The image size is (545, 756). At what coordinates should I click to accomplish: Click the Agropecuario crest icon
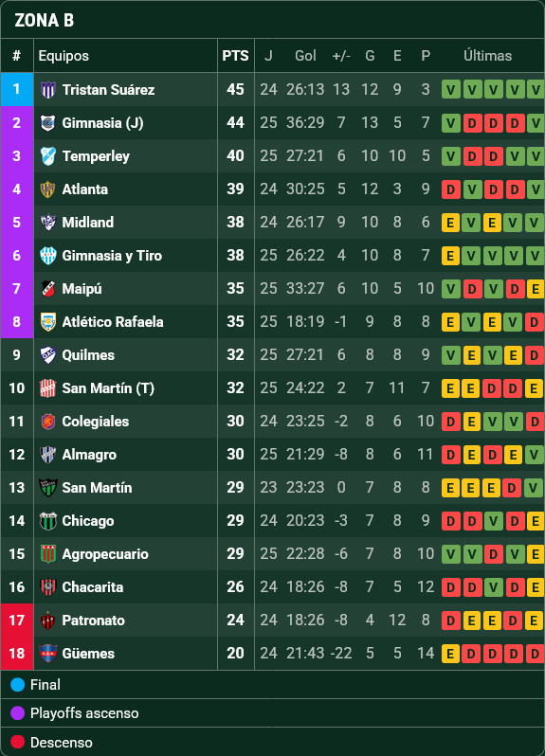(x=47, y=554)
